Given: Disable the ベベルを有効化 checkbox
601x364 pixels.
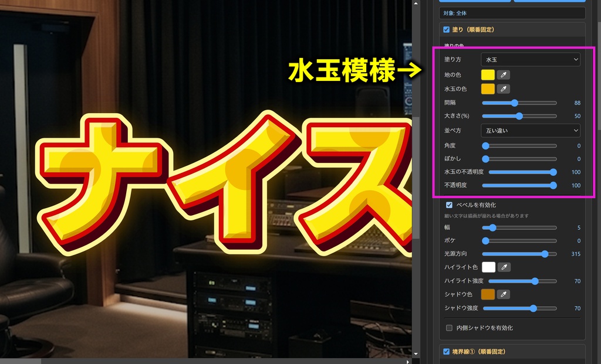Looking at the screenshot, I should [449, 205].
